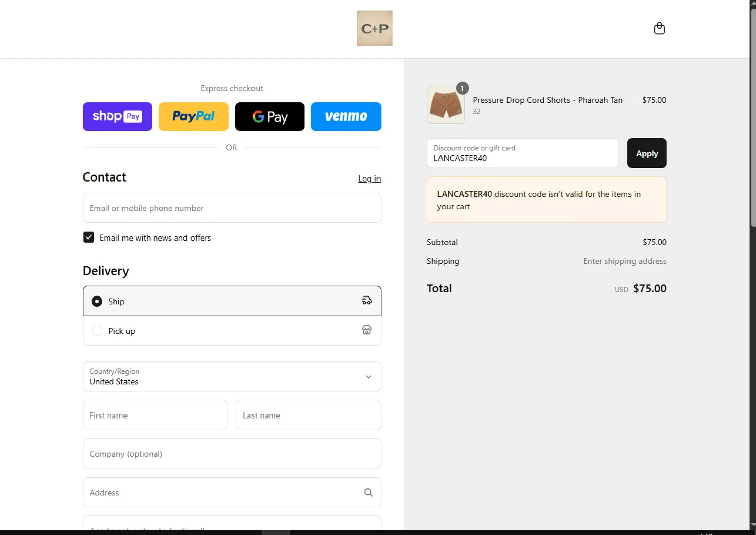Click the 'Delivery' section heading

[106, 271]
